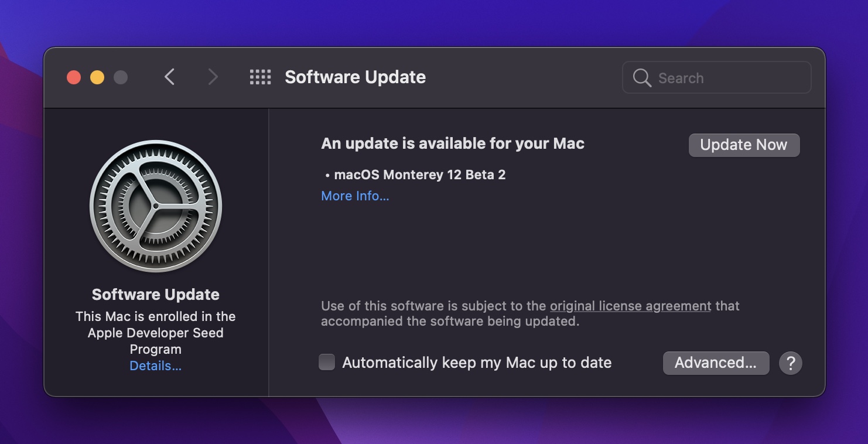Click the magnifying glass search icon
Viewport: 868px width, 444px height.
[x=642, y=78]
